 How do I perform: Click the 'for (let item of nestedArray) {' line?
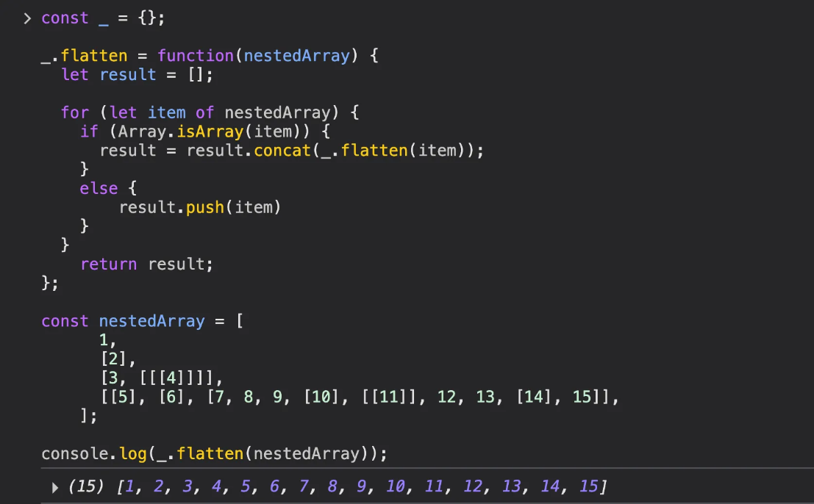click(x=210, y=112)
